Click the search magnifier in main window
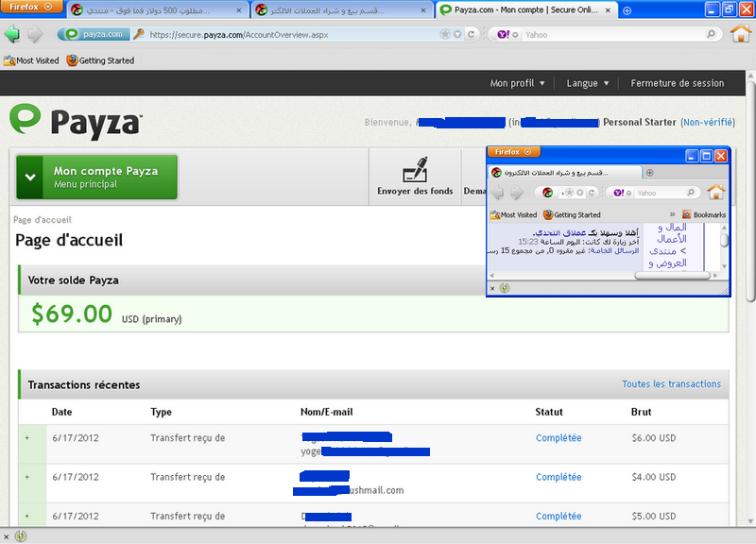The height and width of the screenshot is (544, 756). coord(711,34)
